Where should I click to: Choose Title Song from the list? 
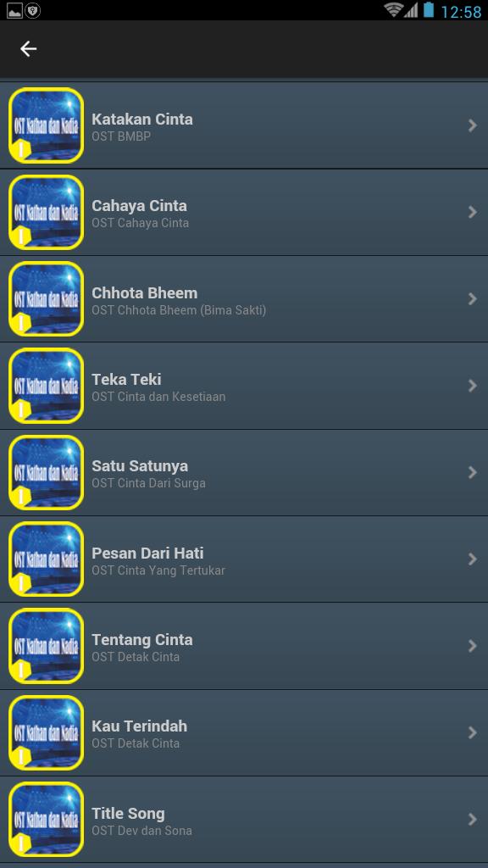click(x=244, y=820)
